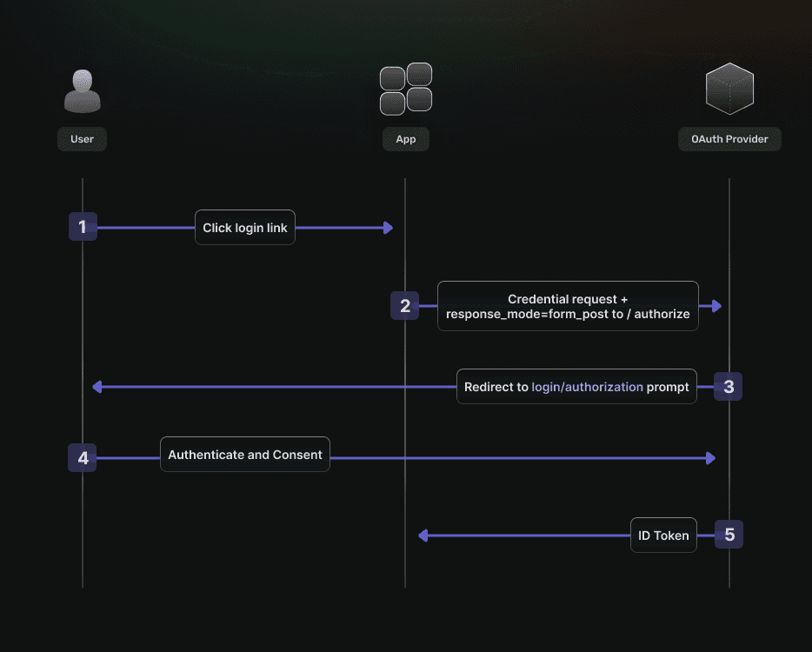Image resolution: width=812 pixels, height=652 pixels.
Task: Click the OAuth Provider cube icon
Action: [729, 89]
